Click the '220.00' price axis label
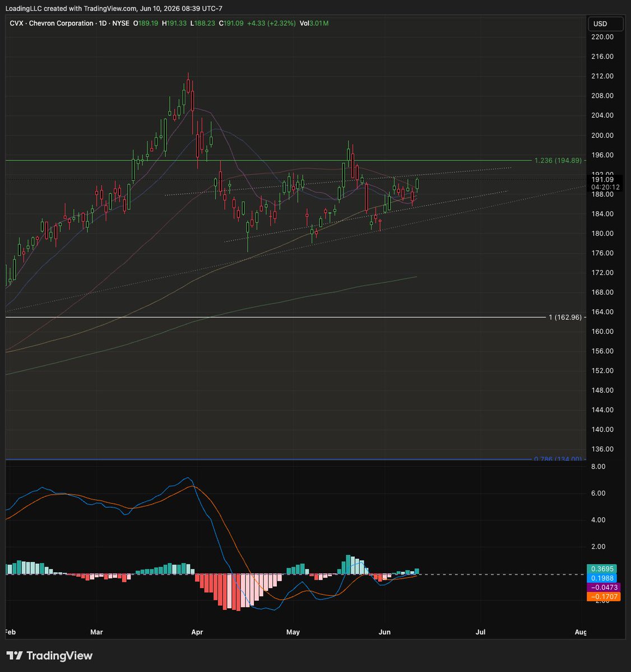 [x=602, y=37]
